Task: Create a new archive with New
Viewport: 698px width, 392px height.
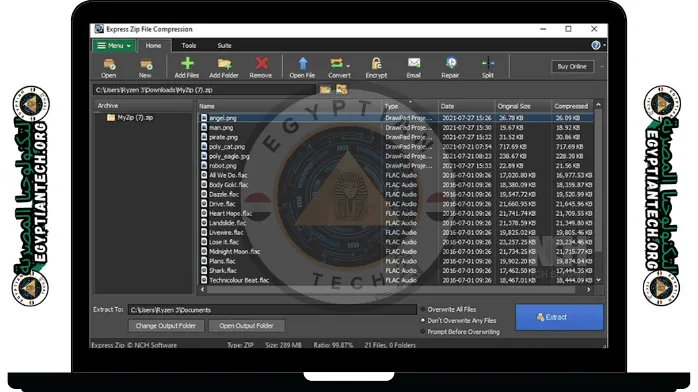Action: click(x=146, y=64)
